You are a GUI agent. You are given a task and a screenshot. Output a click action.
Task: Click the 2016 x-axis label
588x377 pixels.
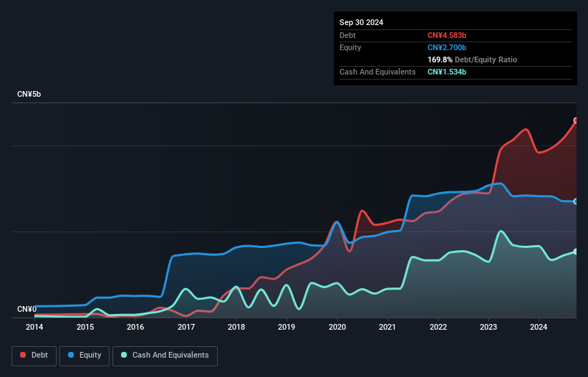[x=135, y=327]
